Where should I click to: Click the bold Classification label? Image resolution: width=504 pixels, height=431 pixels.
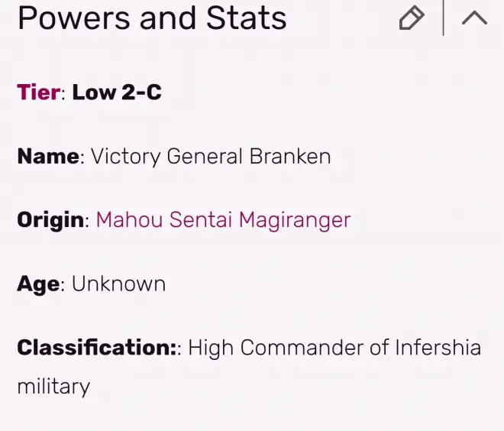click(x=95, y=348)
